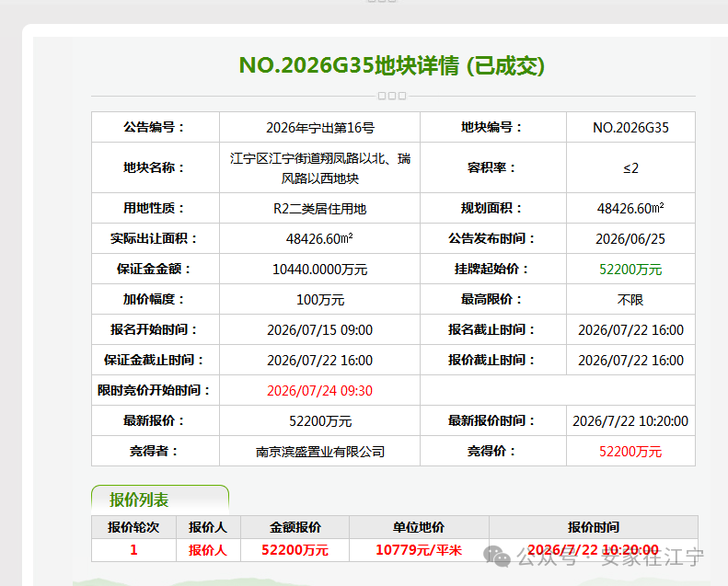Click announcement number 2026年宁出第16号
Viewport: 728px width, 586px height.
pos(320,128)
